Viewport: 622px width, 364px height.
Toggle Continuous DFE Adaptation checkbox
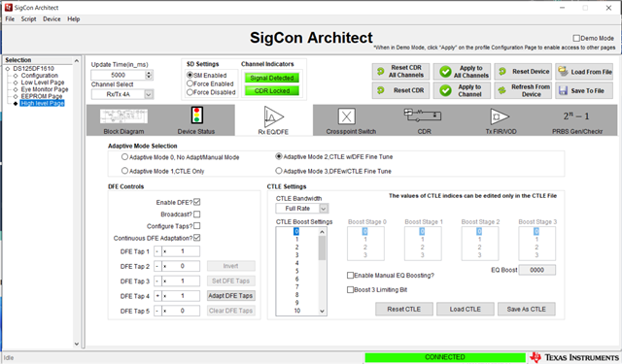pyautogui.click(x=196, y=238)
